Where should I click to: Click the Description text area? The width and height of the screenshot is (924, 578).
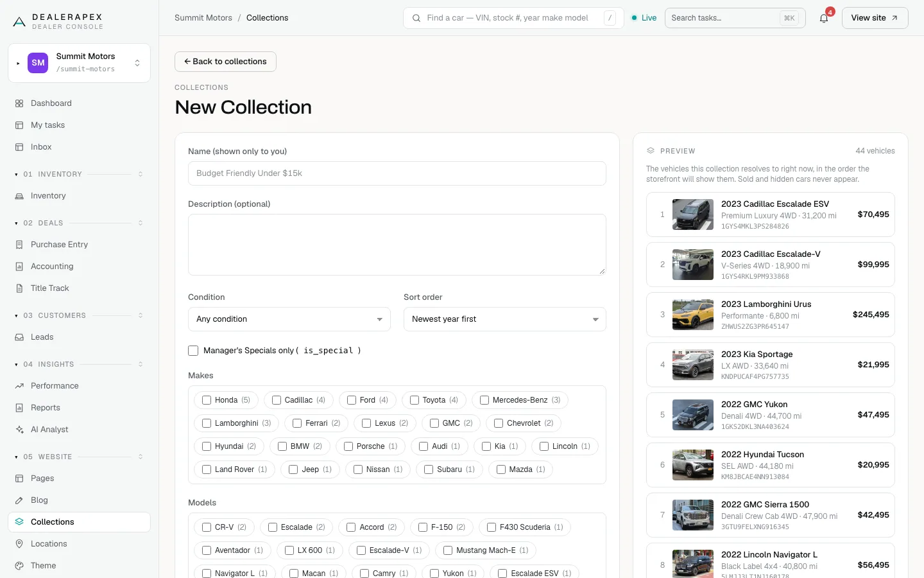[x=397, y=245]
